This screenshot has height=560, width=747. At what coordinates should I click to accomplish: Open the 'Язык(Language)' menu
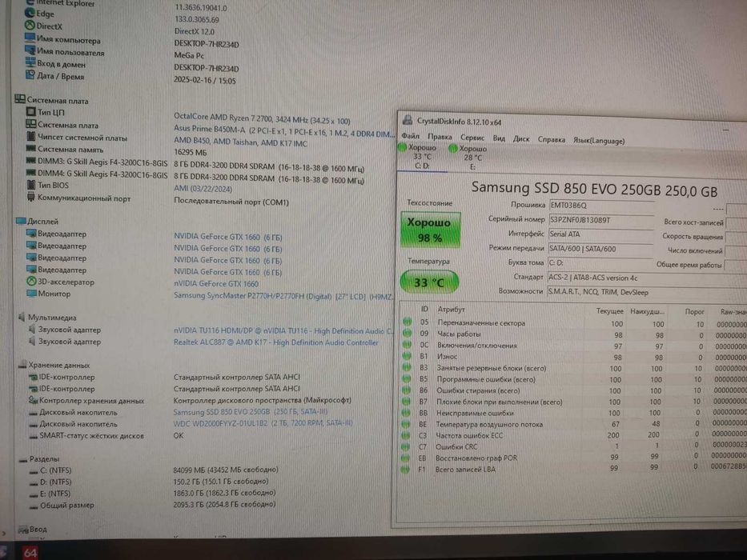coord(599,141)
